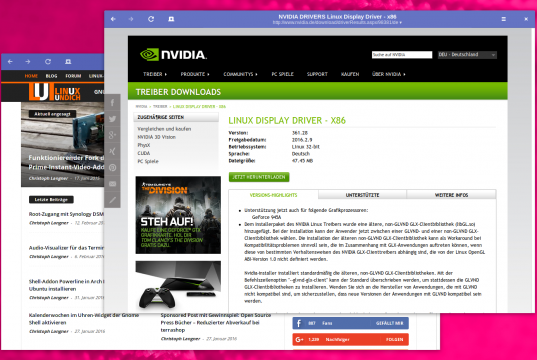
Task: Click the pencil edit icon in side bar
Action: [112, 200]
